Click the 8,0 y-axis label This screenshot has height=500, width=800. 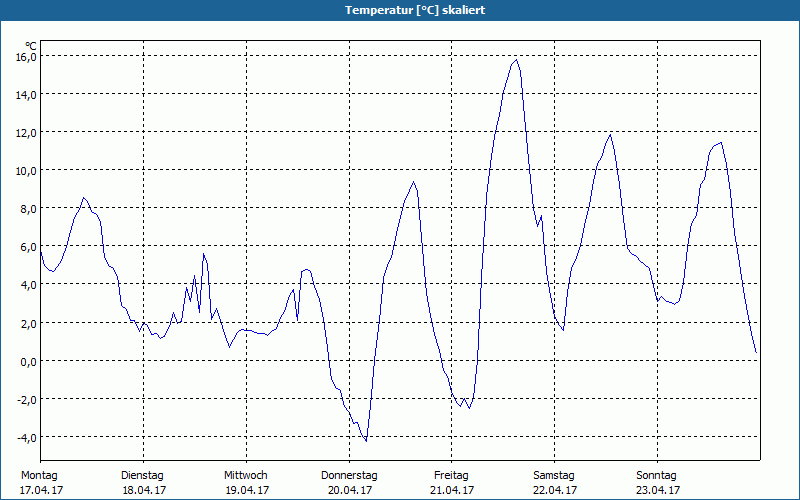click(28, 209)
